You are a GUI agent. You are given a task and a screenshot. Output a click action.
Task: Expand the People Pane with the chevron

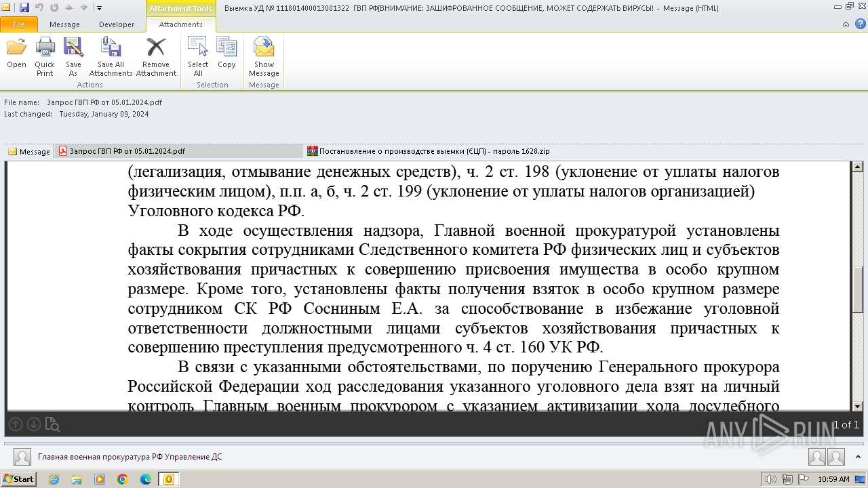point(856,457)
